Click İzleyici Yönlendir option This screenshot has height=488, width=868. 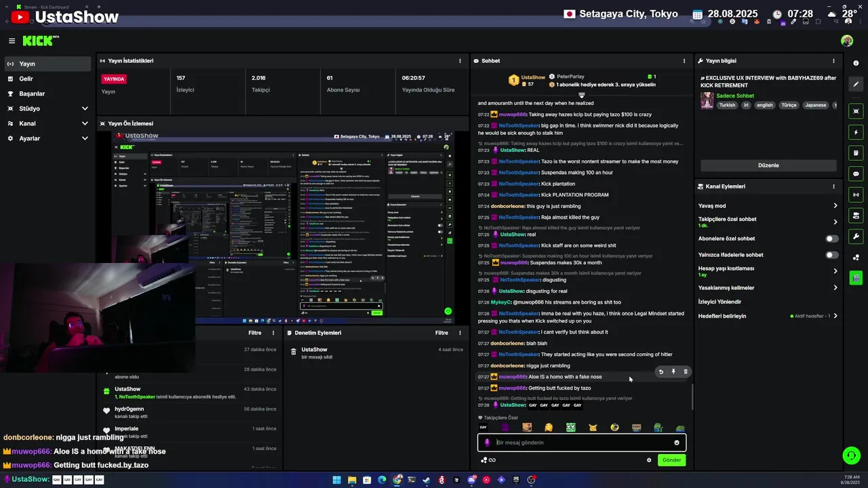point(719,302)
